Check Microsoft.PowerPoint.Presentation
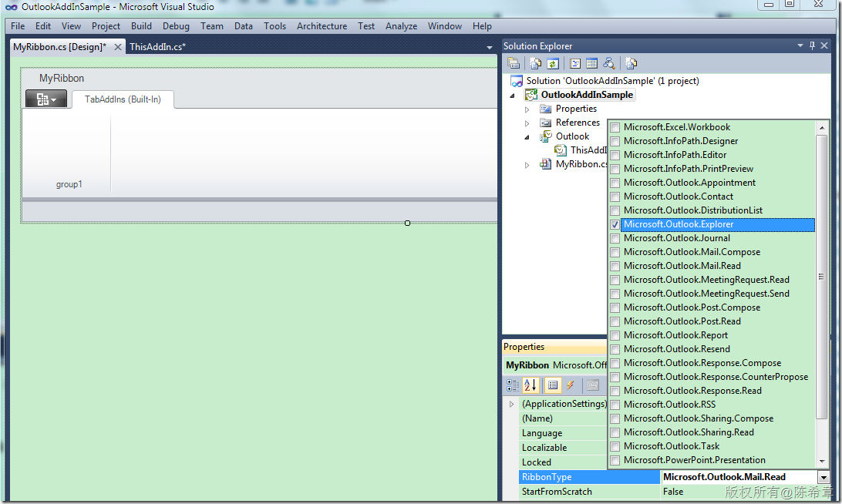The width and height of the screenshot is (842, 504). (615, 461)
